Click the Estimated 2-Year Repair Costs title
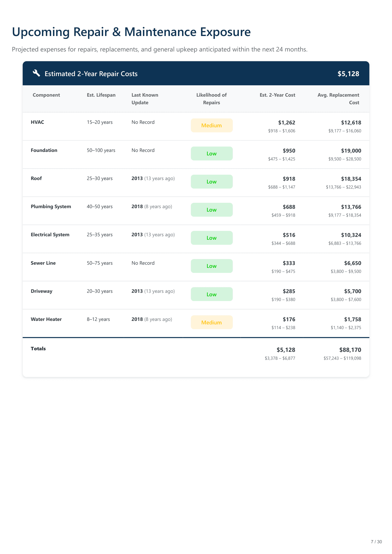392x554 pixels. tap(91, 74)
